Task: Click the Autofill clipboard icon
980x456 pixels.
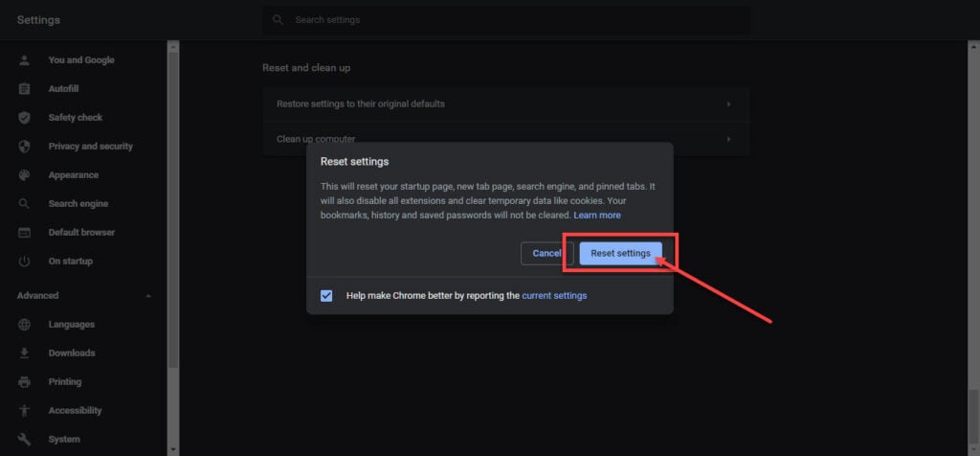Action: (24, 89)
